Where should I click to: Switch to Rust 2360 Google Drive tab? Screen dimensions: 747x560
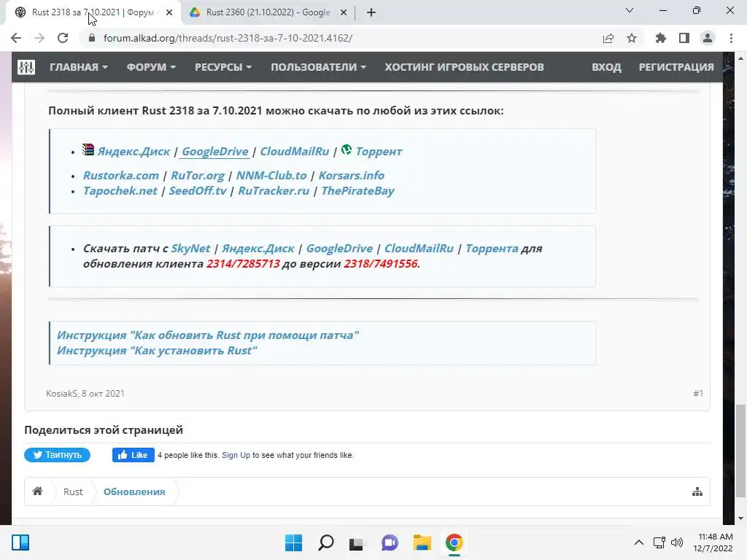268,12
